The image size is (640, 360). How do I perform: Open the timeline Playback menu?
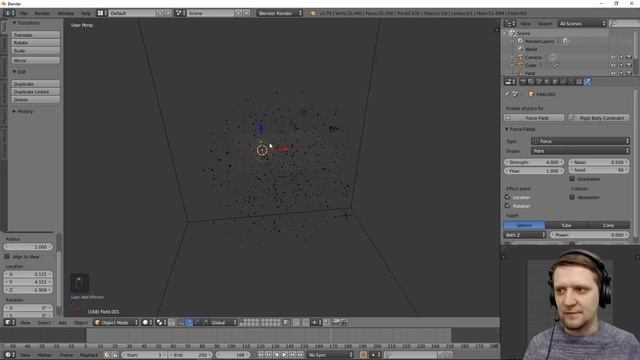(89, 355)
